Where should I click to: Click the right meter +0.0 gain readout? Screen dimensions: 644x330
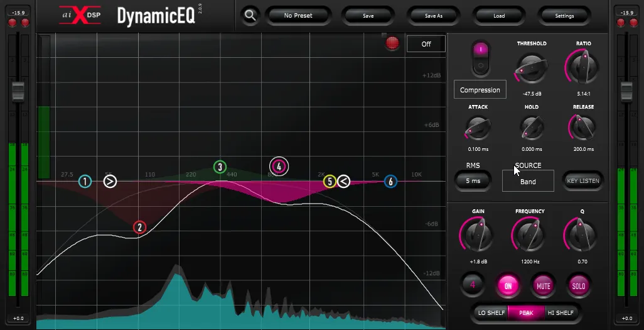pyautogui.click(x=626, y=319)
